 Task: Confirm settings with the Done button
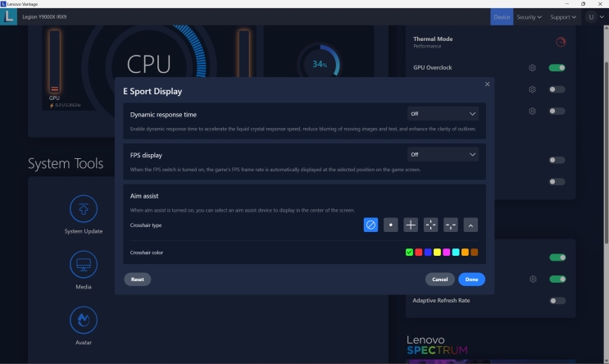tap(471, 280)
